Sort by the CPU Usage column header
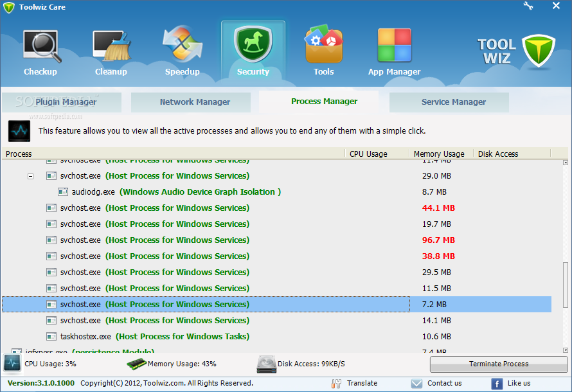 (377, 154)
